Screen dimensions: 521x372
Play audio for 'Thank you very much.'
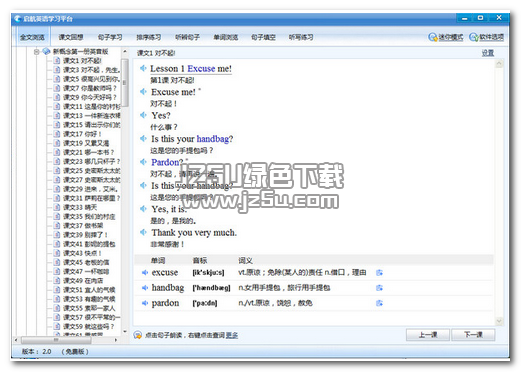coord(143,232)
